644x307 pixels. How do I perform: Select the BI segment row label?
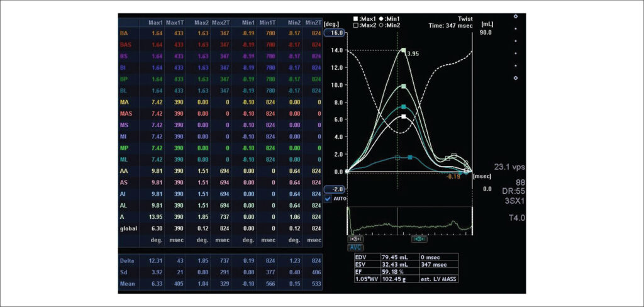pyautogui.click(x=123, y=67)
